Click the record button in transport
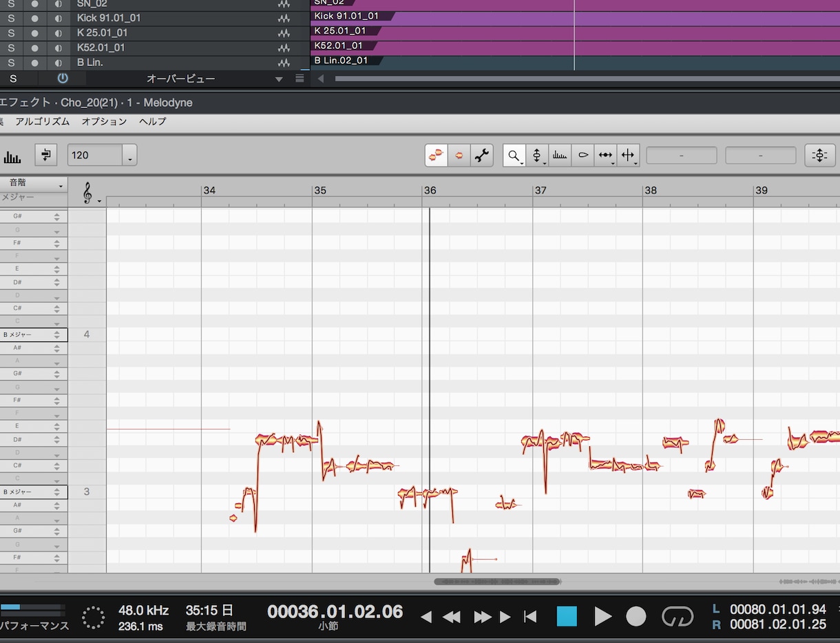Image resolution: width=840 pixels, height=643 pixels. coord(636,616)
